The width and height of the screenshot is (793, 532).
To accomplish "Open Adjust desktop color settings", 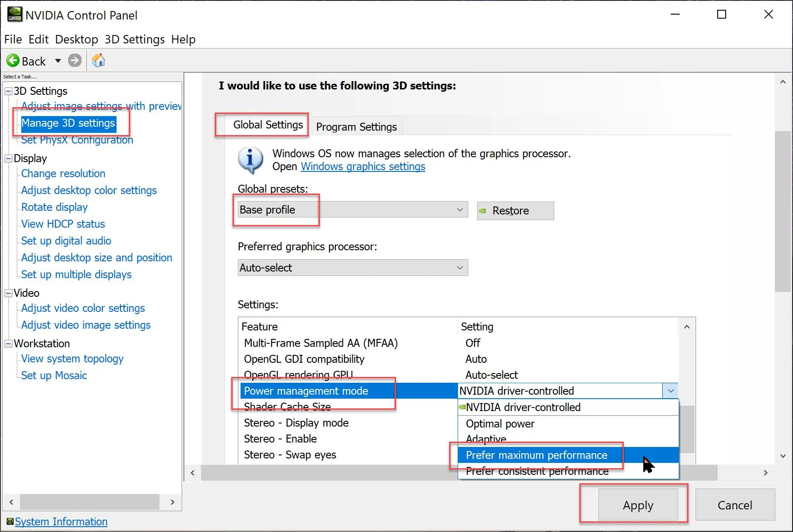I will tap(89, 190).
